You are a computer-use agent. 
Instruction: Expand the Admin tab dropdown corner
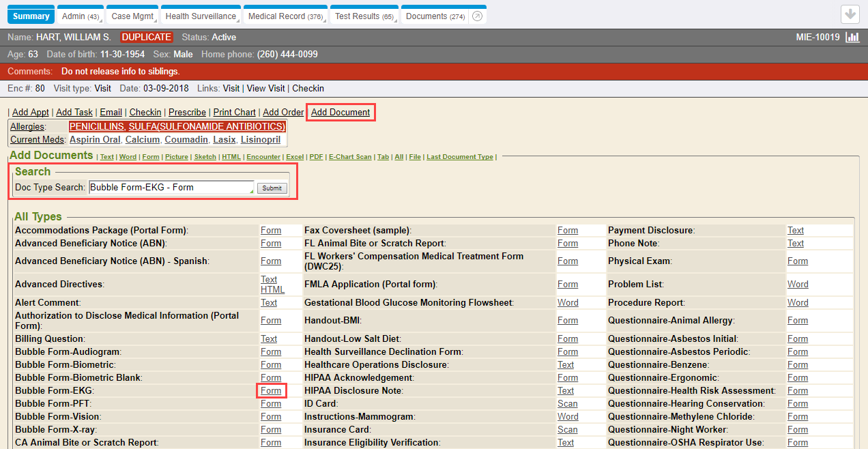coord(101,21)
